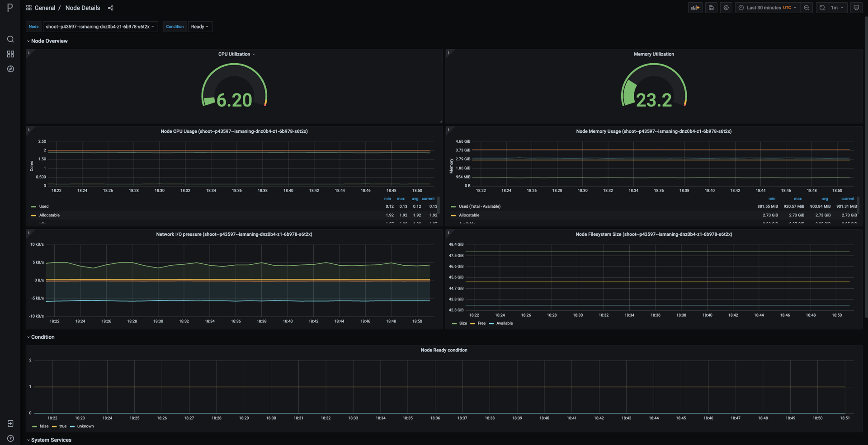
Task: Save the dashboard via save icon
Action: [711, 8]
